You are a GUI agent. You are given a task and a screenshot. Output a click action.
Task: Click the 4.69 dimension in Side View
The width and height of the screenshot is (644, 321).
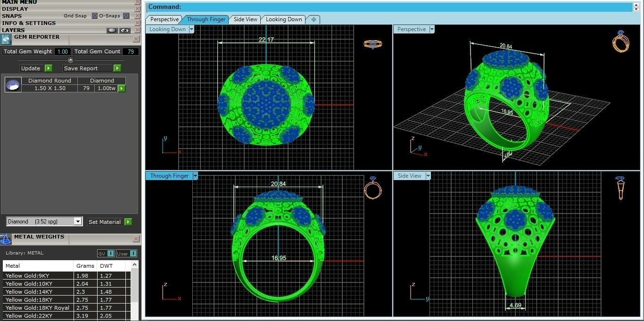(515, 305)
